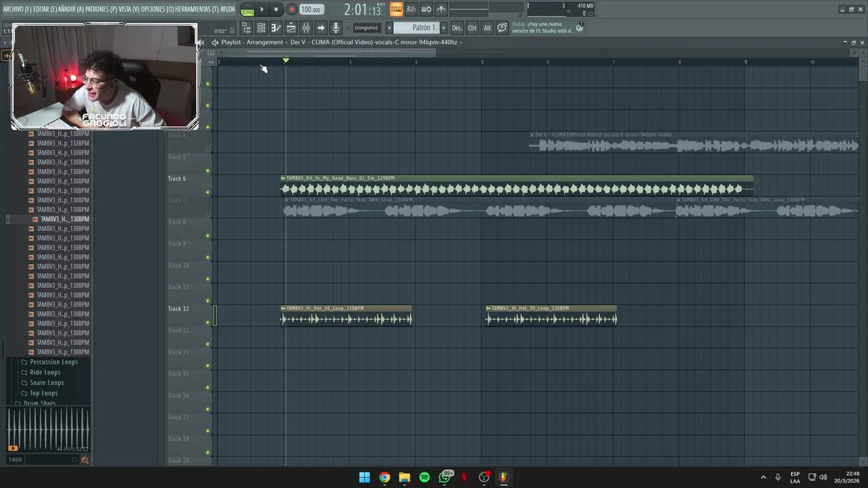Open the Piano roll icon
Screen dimensions: 868x488
point(276,28)
